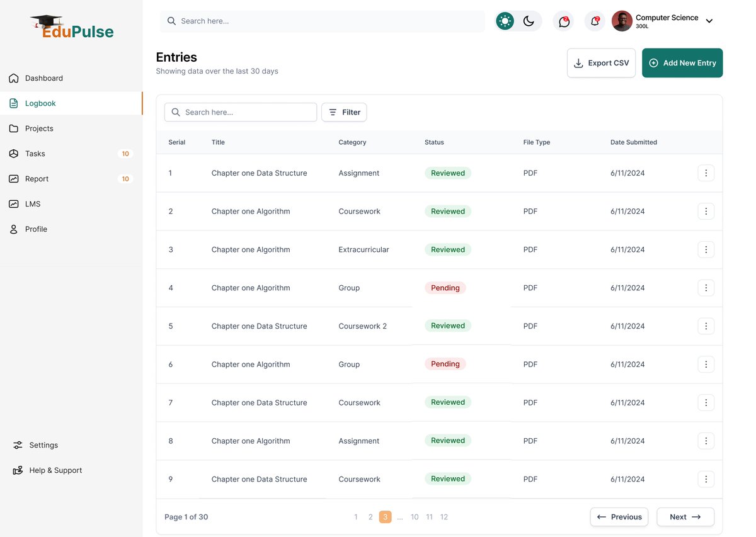
Task: Open row 2 three-dot menu
Action: coord(706,212)
